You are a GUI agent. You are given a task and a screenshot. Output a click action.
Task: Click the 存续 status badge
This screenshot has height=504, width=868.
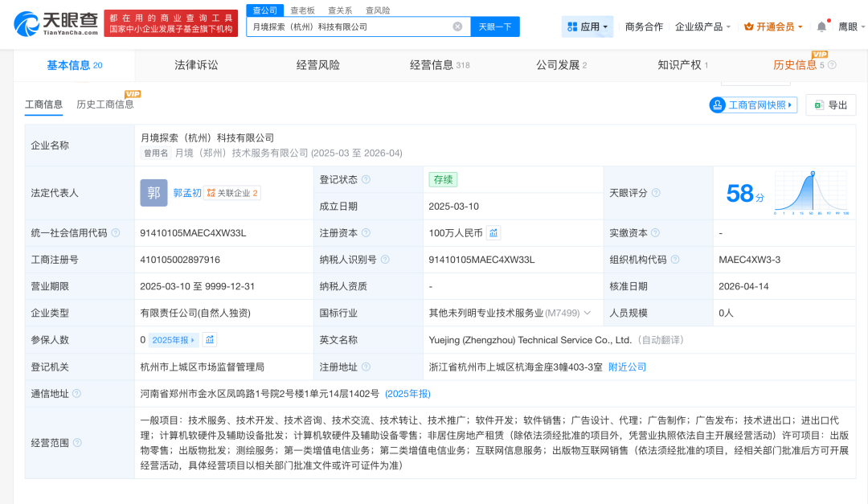point(443,179)
